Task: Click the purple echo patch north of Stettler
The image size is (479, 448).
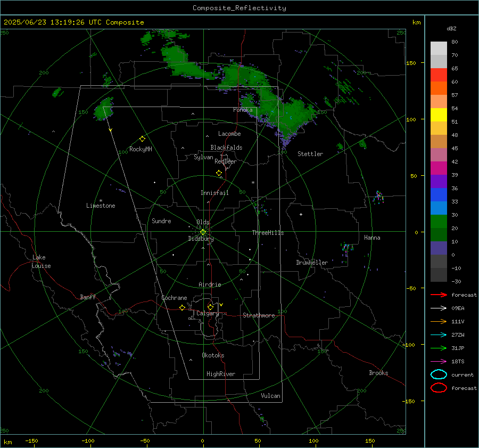Action: point(285,142)
